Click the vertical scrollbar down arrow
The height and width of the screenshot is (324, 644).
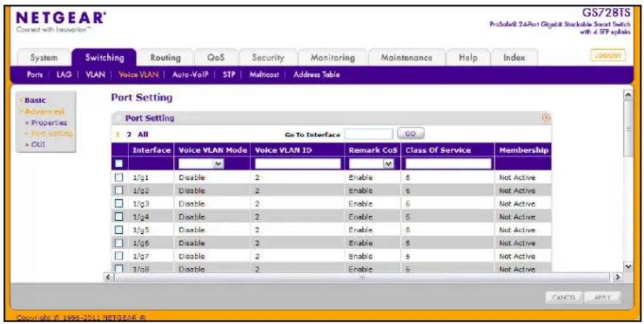(628, 267)
